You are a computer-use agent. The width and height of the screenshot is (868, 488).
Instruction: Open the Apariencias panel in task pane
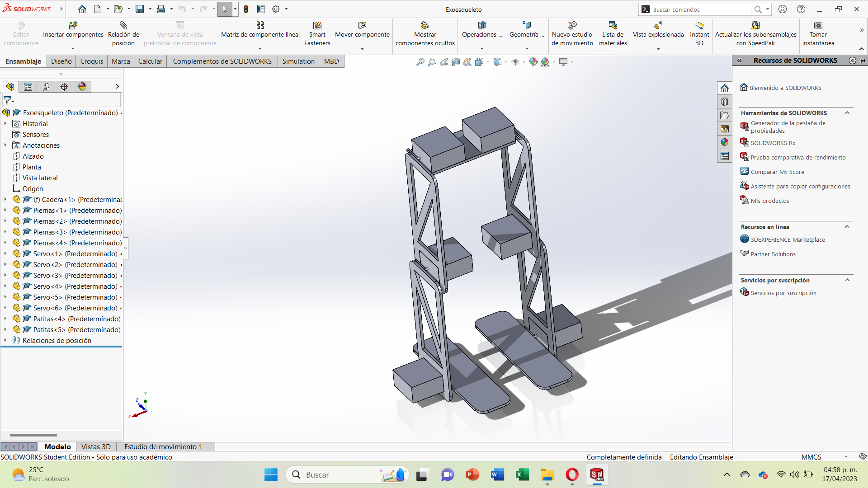pos(725,142)
